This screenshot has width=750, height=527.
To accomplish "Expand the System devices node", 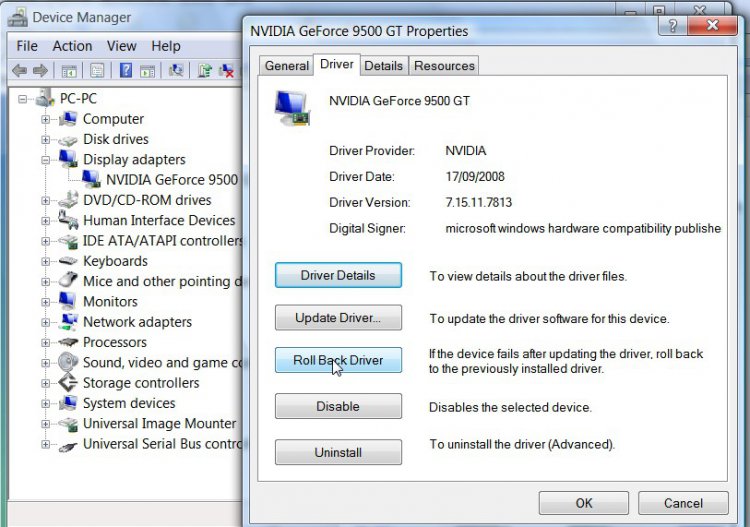I will coord(45,404).
